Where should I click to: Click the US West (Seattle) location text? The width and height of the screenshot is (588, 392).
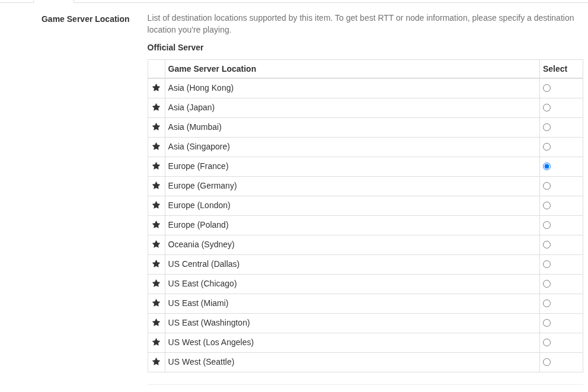tap(201, 362)
